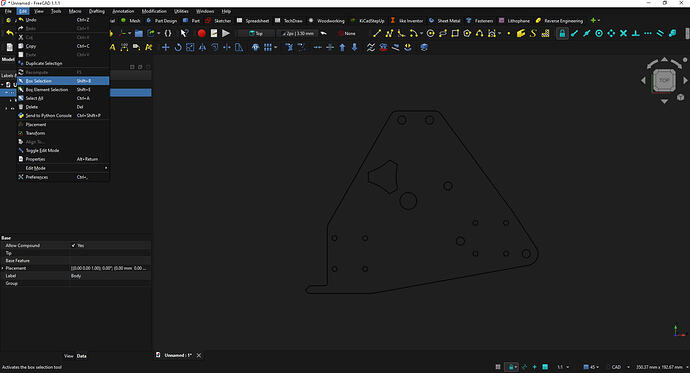Choose Toggle Edit Mode entry
This screenshot has width=690, height=373.
coord(63,150)
